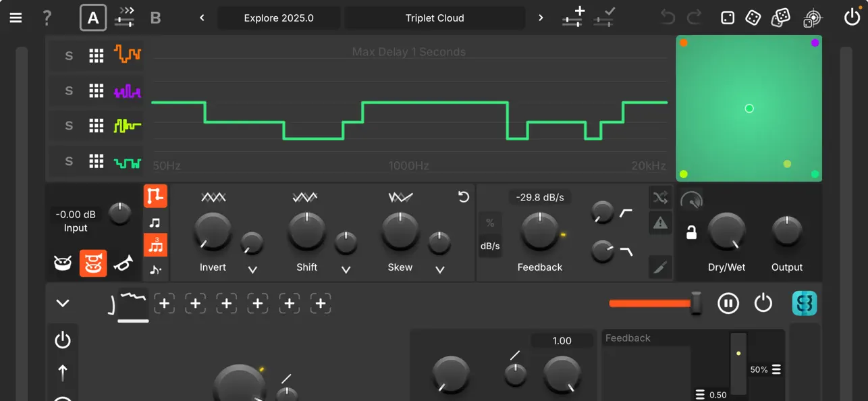The image size is (868, 401).
Task: Click the Input gain knob
Action: pos(119,214)
